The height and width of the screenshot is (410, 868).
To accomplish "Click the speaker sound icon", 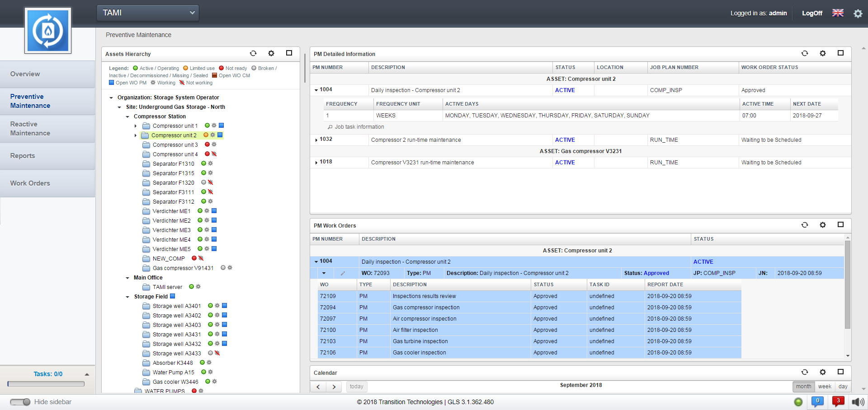I will 858,402.
